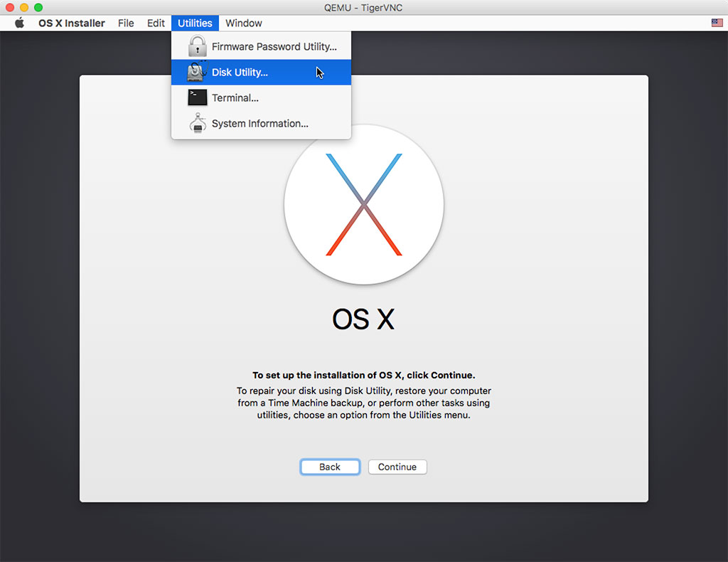The height and width of the screenshot is (562, 728).
Task: Click the "QEMU - TigerVNC" window title
Action: click(x=363, y=7)
